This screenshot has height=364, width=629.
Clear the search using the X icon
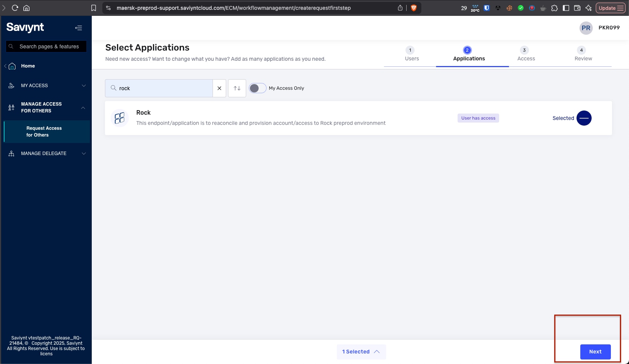pyautogui.click(x=219, y=88)
